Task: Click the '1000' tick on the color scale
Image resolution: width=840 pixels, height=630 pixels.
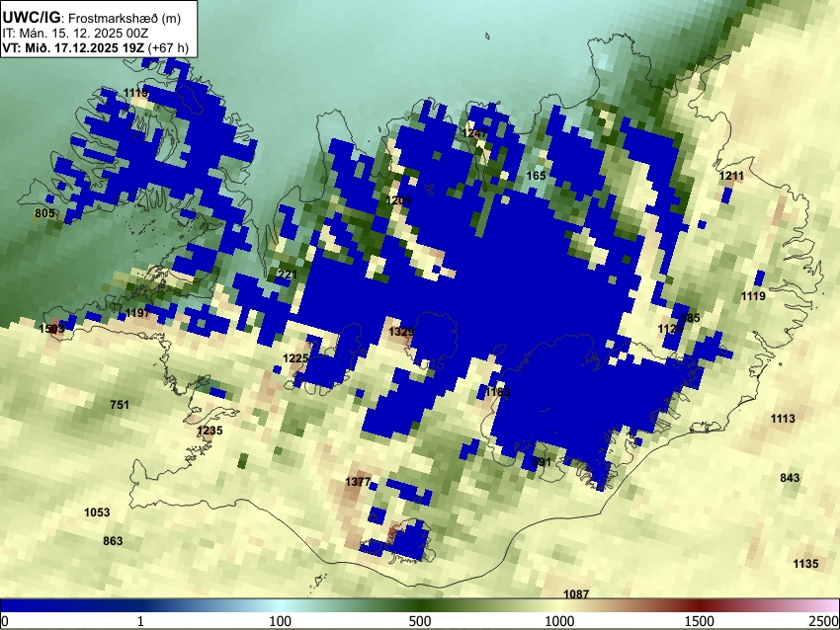Action: (x=559, y=621)
